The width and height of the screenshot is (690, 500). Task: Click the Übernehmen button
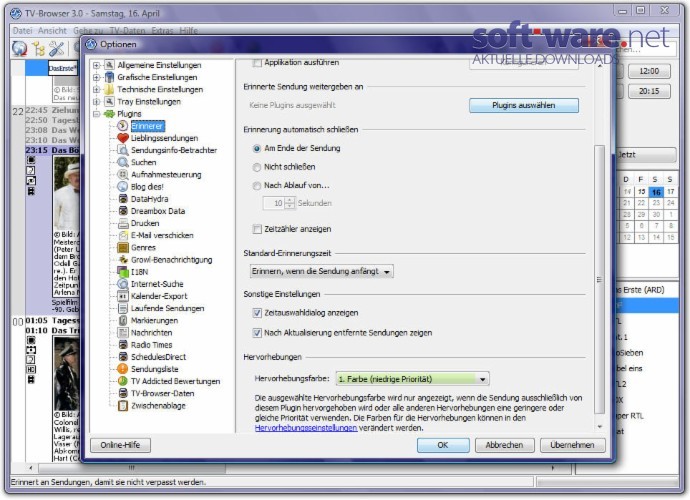(572, 445)
